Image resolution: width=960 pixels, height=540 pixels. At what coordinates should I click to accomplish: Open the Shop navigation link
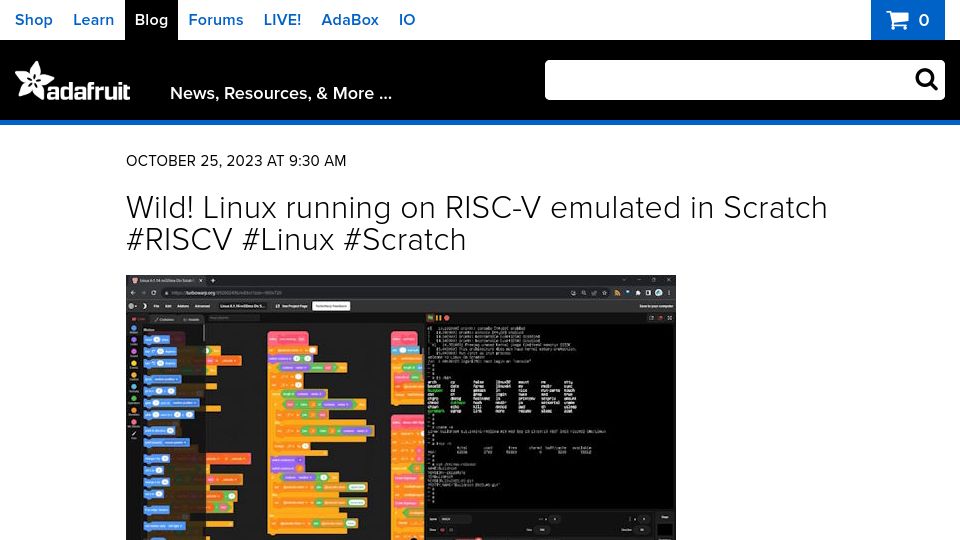click(34, 20)
